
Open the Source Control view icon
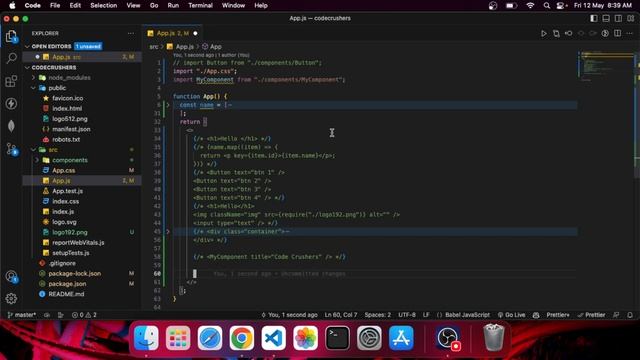click(11, 149)
